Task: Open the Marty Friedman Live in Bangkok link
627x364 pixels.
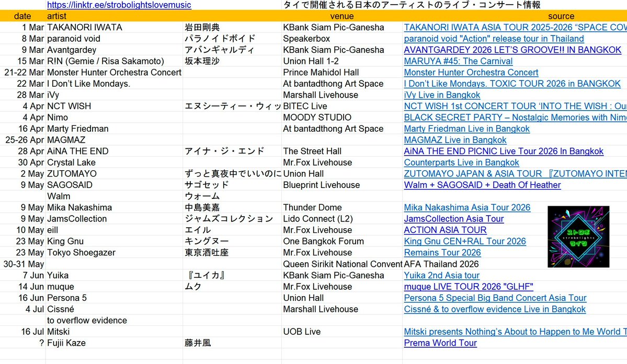Action: (467, 128)
